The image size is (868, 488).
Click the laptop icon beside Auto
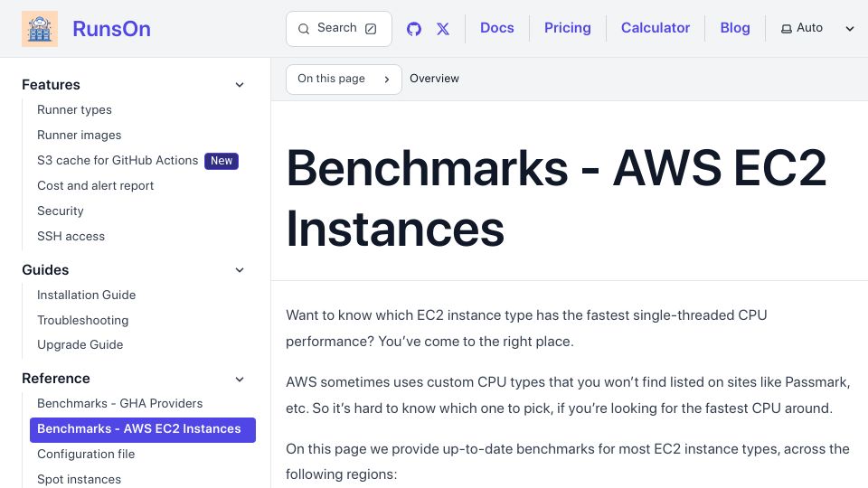[786, 29]
